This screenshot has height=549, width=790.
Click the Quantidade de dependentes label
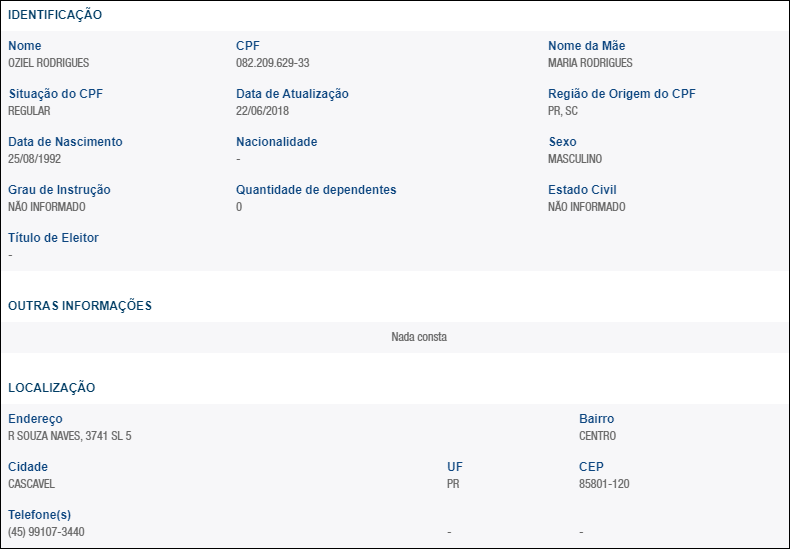pyautogui.click(x=316, y=190)
